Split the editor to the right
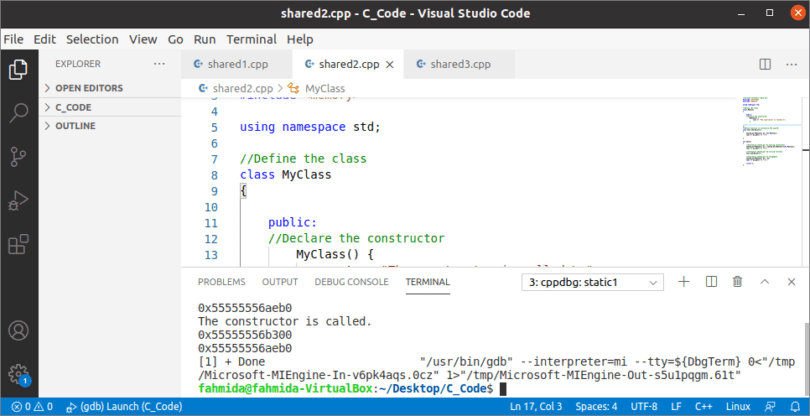Viewport: 810px width, 416px height. [x=765, y=64]
